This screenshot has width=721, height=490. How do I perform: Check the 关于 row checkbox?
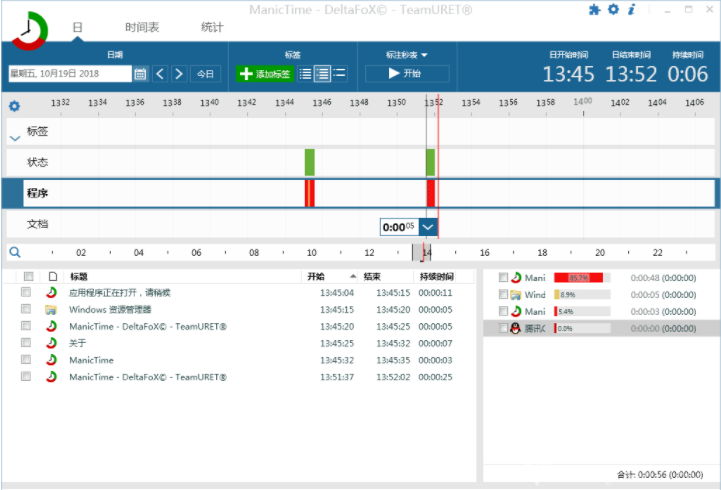26,343
